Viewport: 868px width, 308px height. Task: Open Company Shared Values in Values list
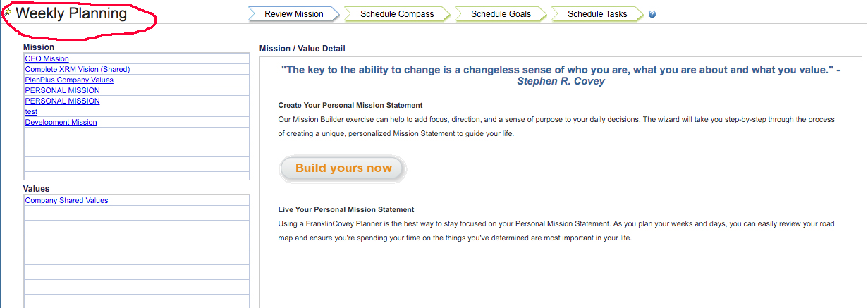pyautogui.click(x=66, y=200)
